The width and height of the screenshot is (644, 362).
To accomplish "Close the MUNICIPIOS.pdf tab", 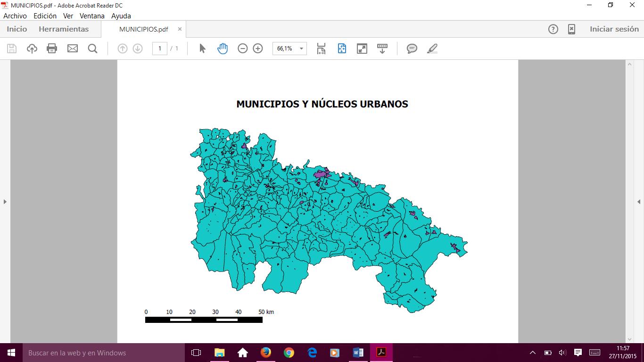I will coord(180,29).
